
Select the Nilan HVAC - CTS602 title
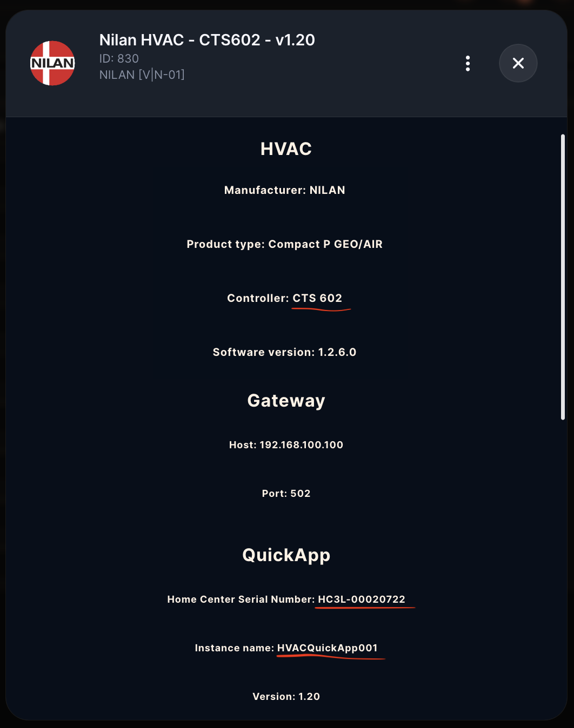[207, 40]
